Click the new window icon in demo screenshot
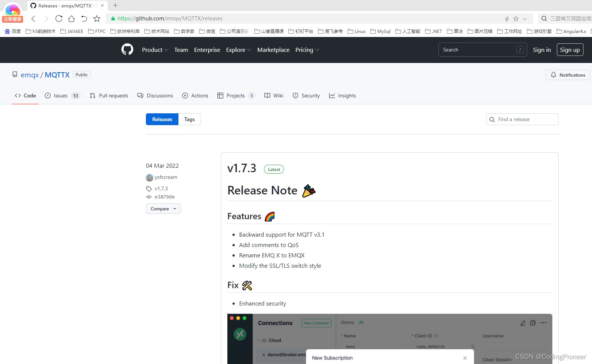 pyautogui.click(x=533, y=323)
